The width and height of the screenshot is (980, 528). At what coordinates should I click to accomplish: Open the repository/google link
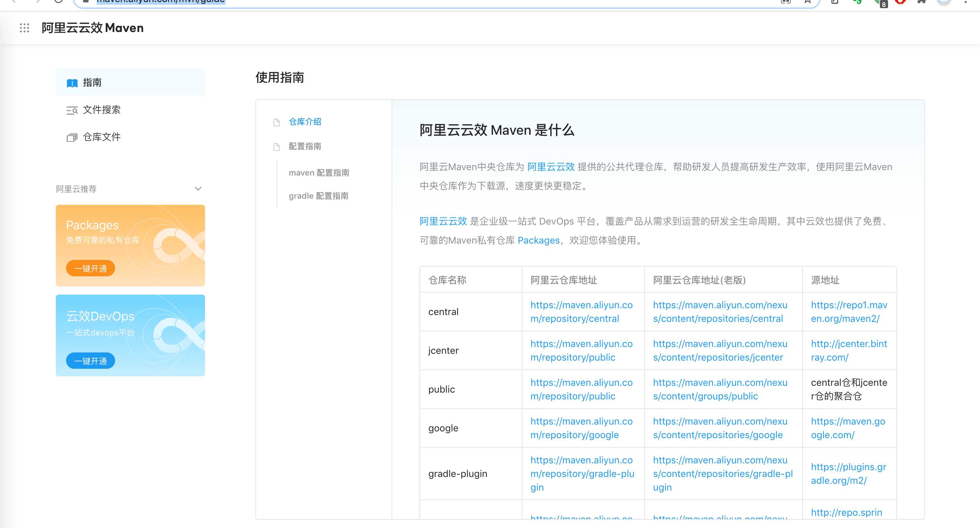pos(581,428)
